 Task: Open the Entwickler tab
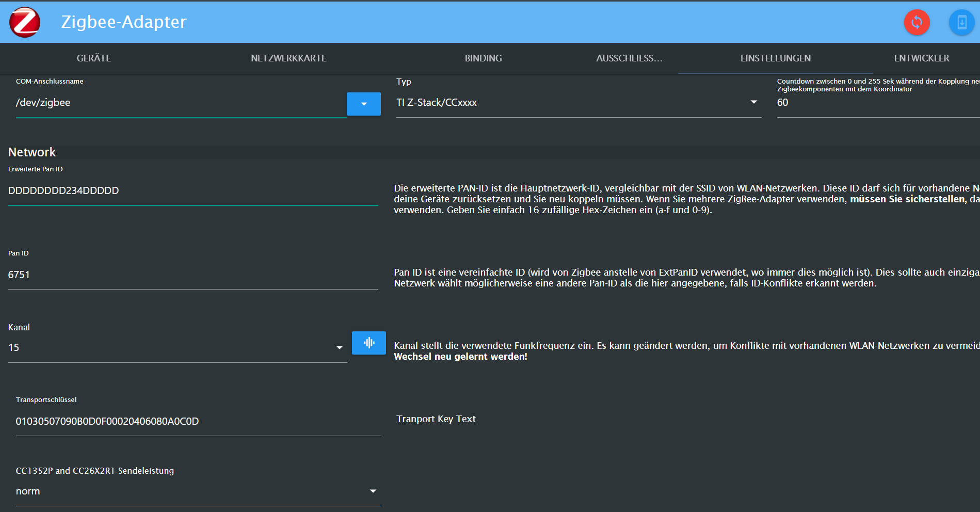tap(921, 58)
